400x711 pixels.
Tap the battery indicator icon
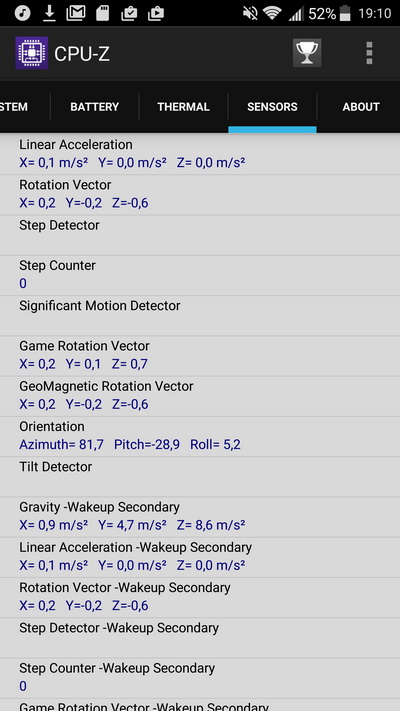coord(345,13)
